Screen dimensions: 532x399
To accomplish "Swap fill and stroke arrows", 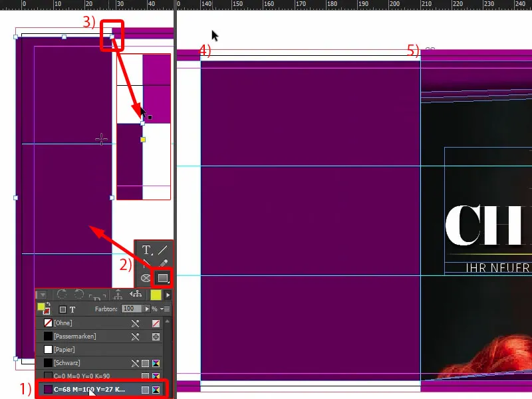I will 48,305.
